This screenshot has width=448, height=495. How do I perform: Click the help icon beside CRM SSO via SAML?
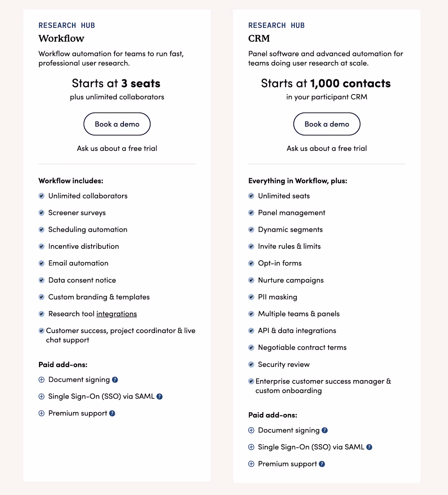(369, 447)
